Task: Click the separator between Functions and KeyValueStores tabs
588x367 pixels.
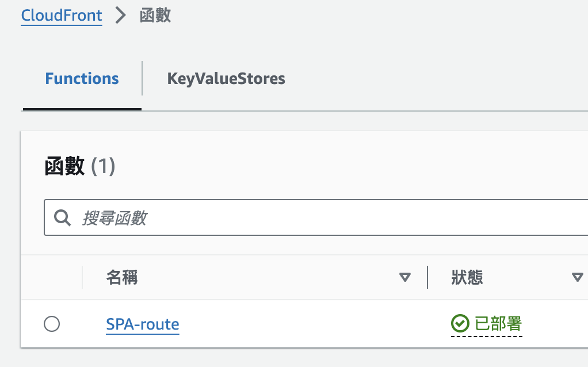Action: (x=142, y=78)
